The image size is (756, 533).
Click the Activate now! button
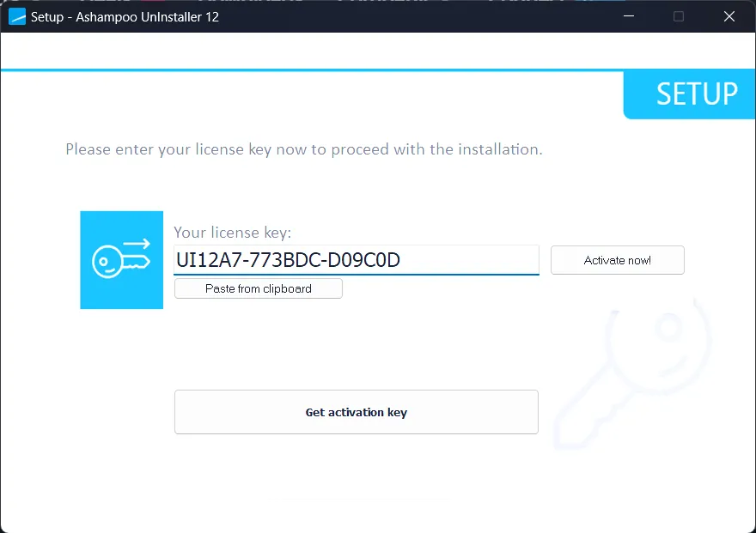617,259
